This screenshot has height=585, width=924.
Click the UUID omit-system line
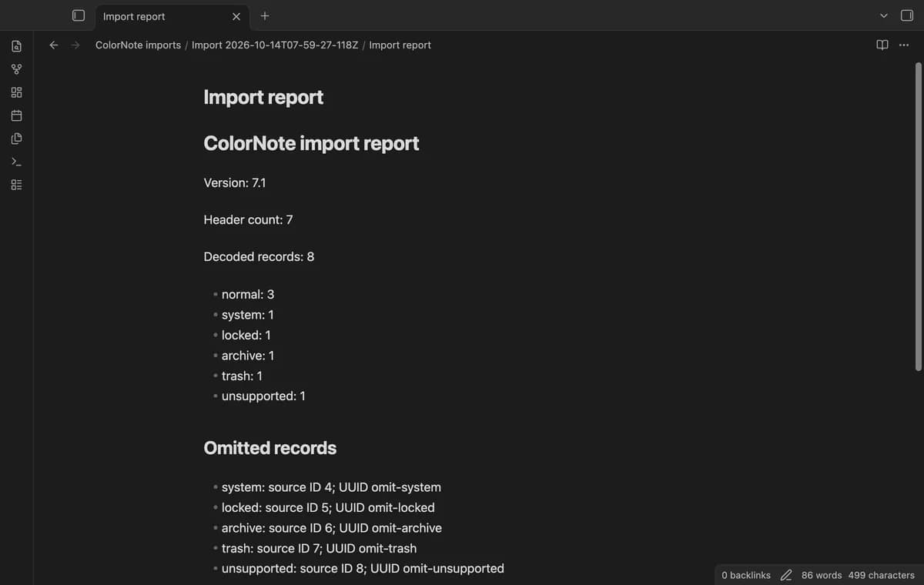(x=331, y=487)
